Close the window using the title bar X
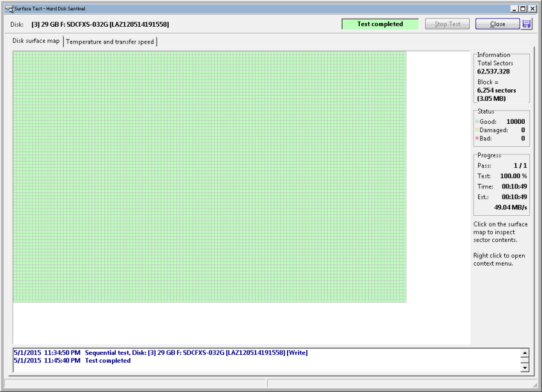542x392 pixels. point(532,8)
